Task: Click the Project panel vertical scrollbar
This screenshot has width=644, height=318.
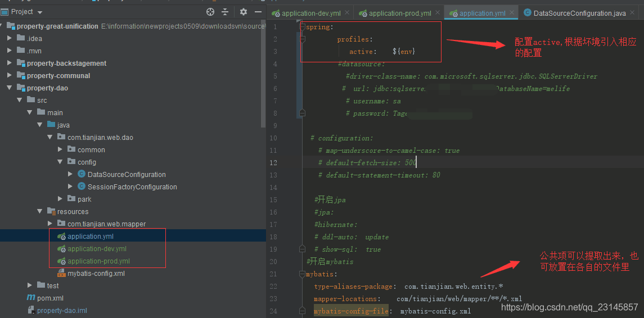Action: (263, 74)
